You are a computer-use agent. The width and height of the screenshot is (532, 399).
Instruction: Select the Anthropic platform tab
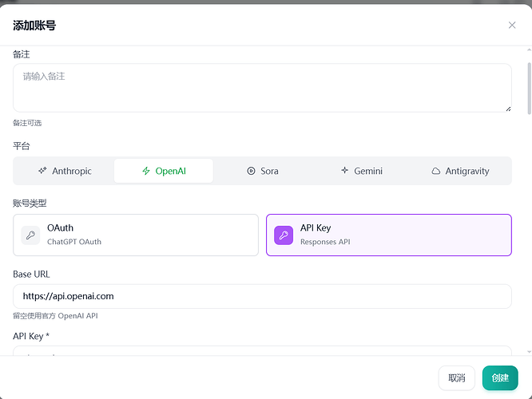click(x=65, y=171)
